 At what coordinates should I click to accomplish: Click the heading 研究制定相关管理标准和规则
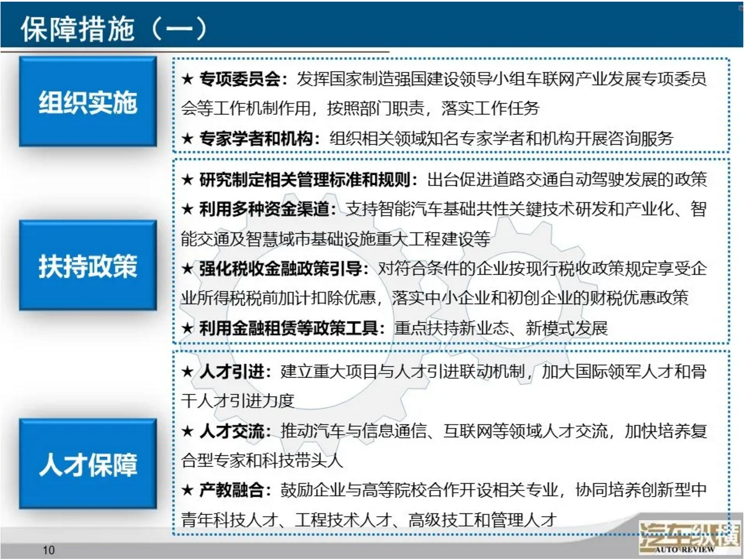point(304,179)
